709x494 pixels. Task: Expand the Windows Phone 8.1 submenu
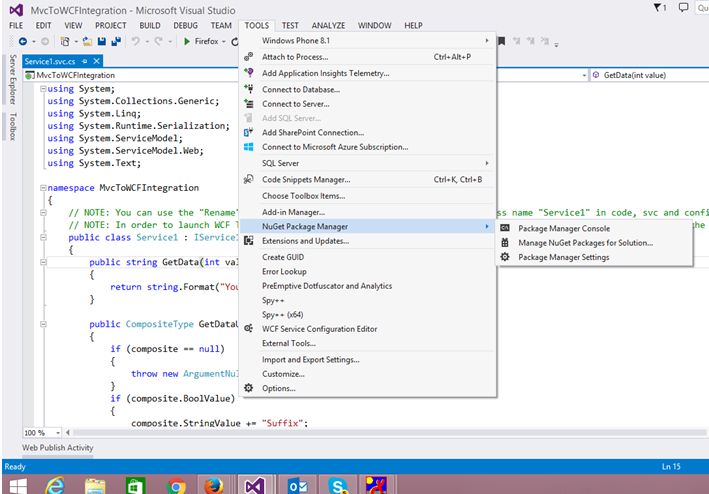(487, 41)
